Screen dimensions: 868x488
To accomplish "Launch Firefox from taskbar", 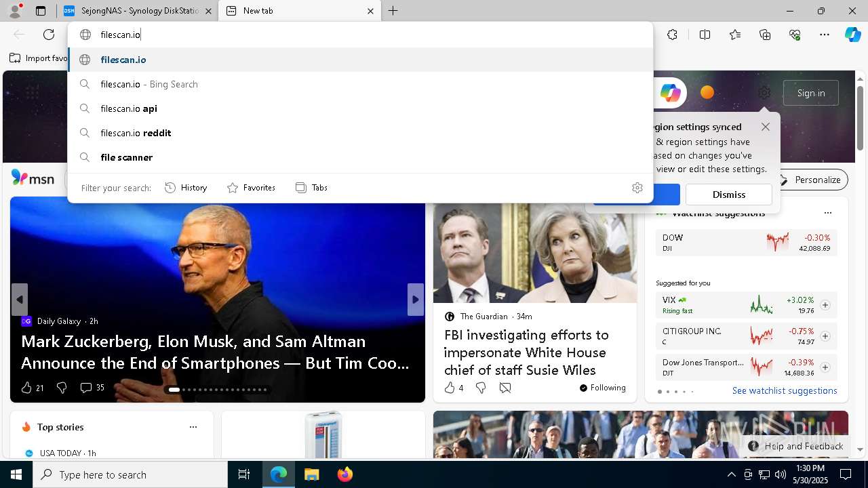I will pos(345,474).
